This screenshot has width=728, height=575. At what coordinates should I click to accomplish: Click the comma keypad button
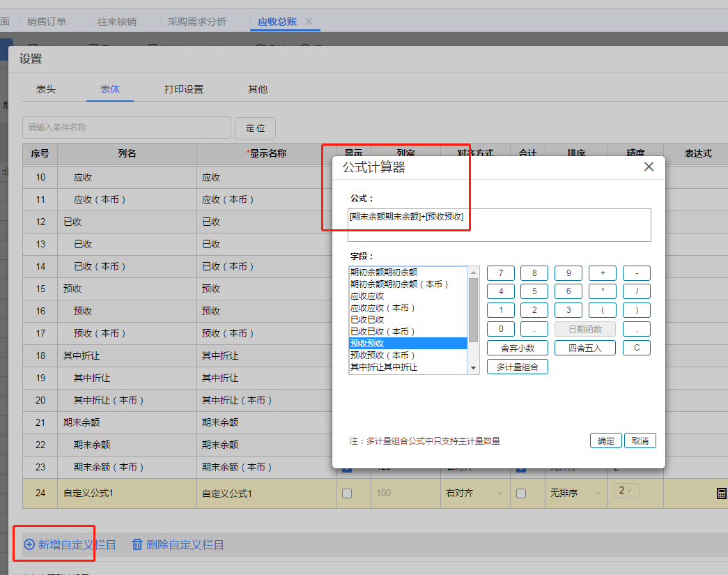(x=637, y=329)
